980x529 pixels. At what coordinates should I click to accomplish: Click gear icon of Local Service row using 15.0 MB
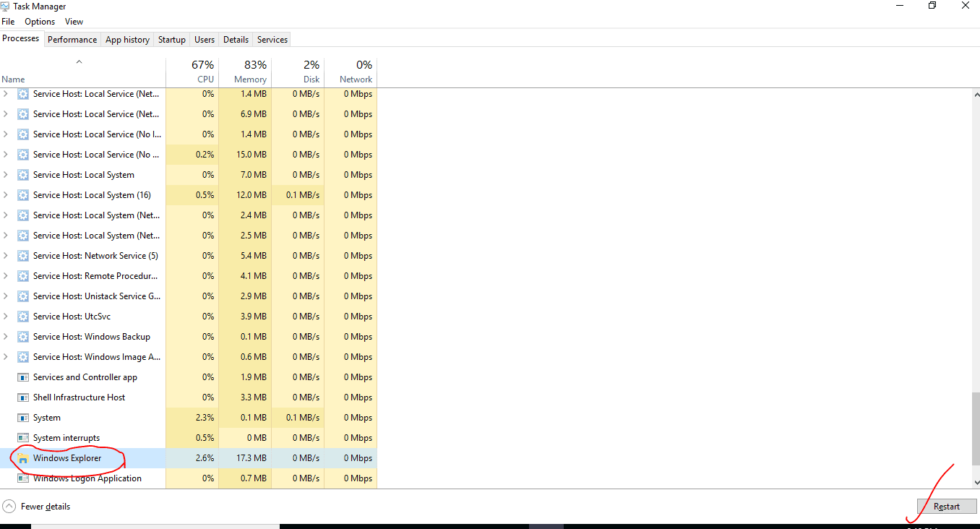(x=22, y=155)
